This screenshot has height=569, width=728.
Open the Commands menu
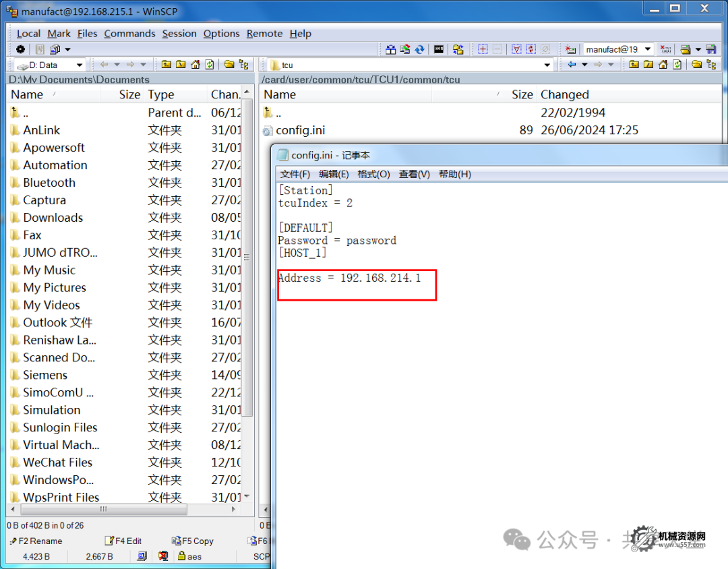pyautogui.click(x=129, y=34)
